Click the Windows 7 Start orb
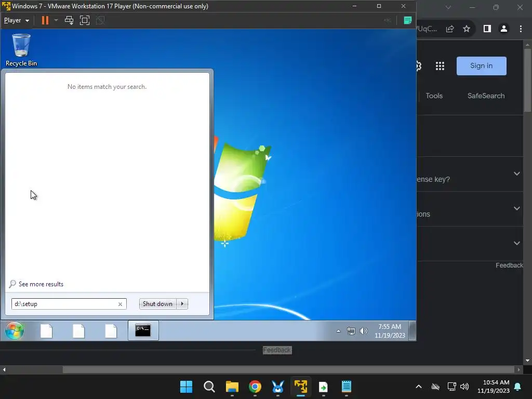Screen dimensions: 532x399 pos(14,330)
